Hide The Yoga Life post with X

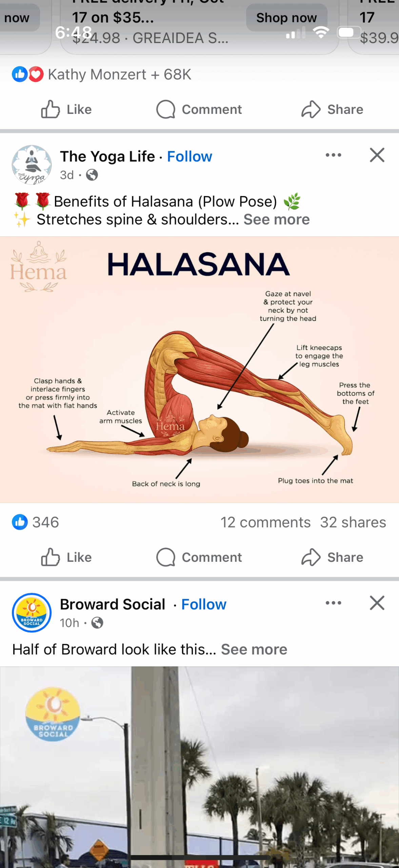tap(377, 155)
